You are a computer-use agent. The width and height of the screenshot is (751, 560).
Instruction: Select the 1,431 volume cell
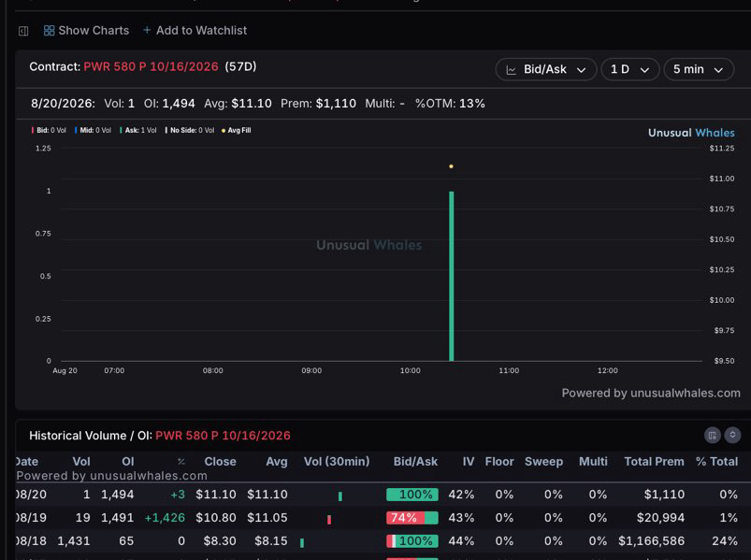74,541
